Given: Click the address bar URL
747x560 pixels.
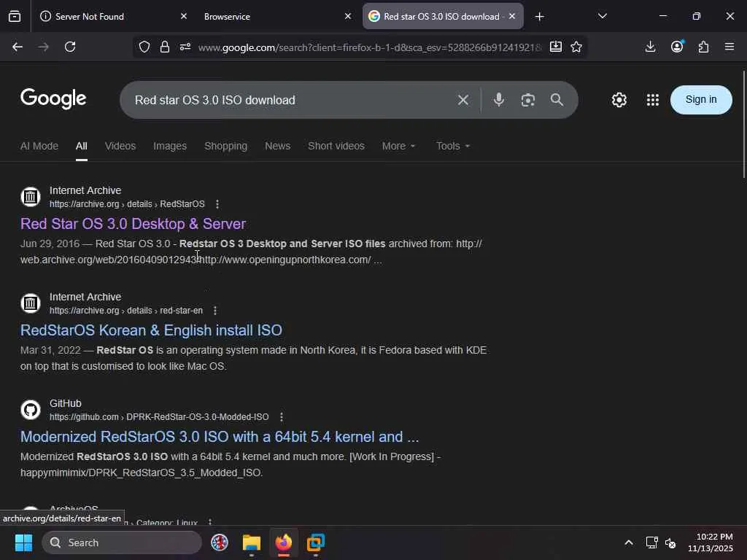Looking at the screenshot, I should (370, 47).
